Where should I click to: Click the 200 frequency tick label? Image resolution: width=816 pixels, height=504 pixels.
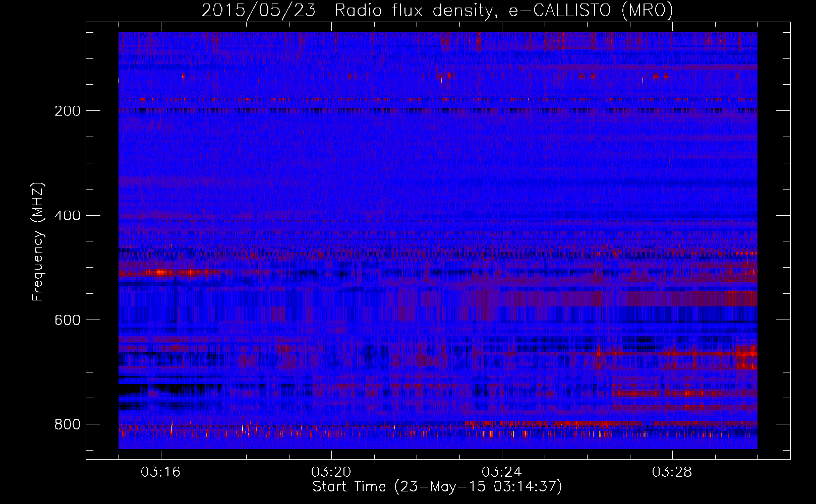click(x=68, y=111)
